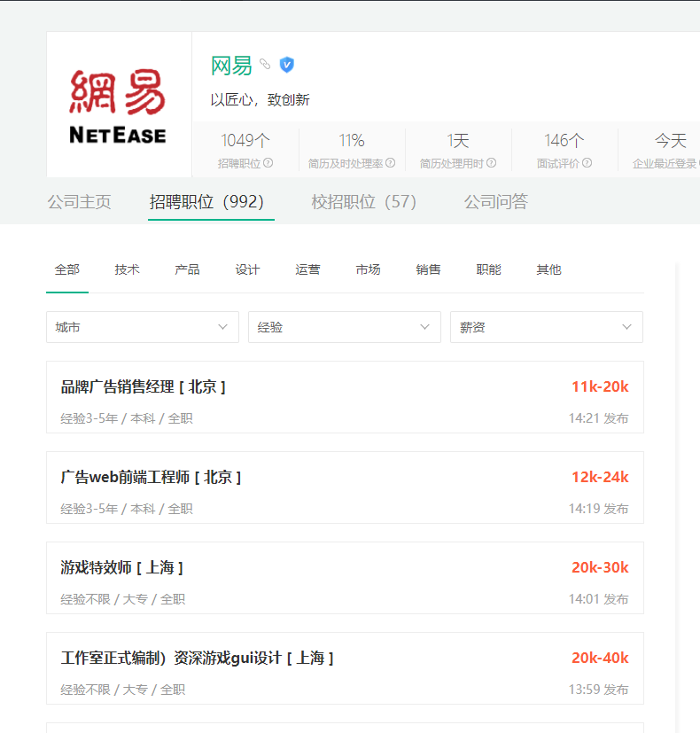Open the 经验 dropdown filter
Image resolution: width=700 pixels, height=733 pixels.
345,327
